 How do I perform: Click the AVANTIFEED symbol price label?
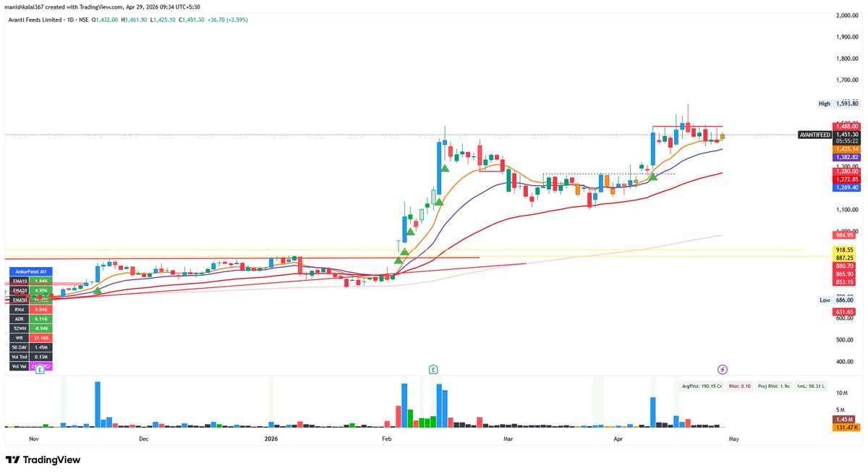pyautogui.click(x=816, y=135)
